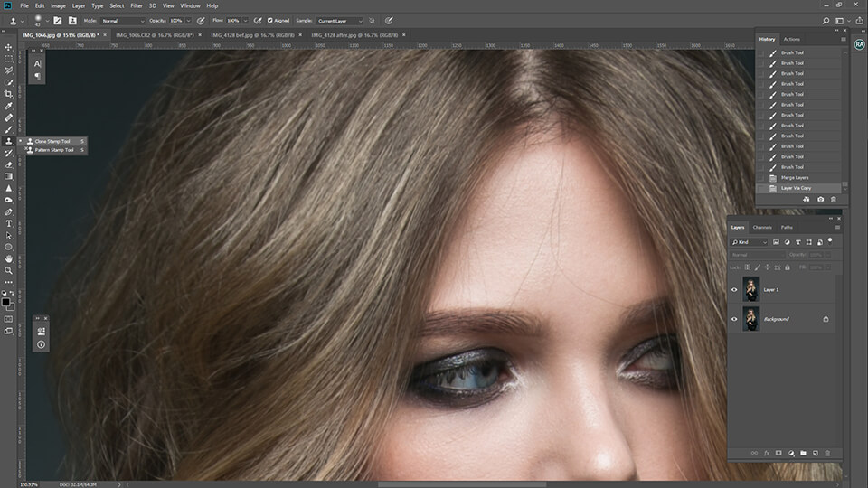Select the Crop tool
This screenshot has height=488, width=868.
(8, 94)
